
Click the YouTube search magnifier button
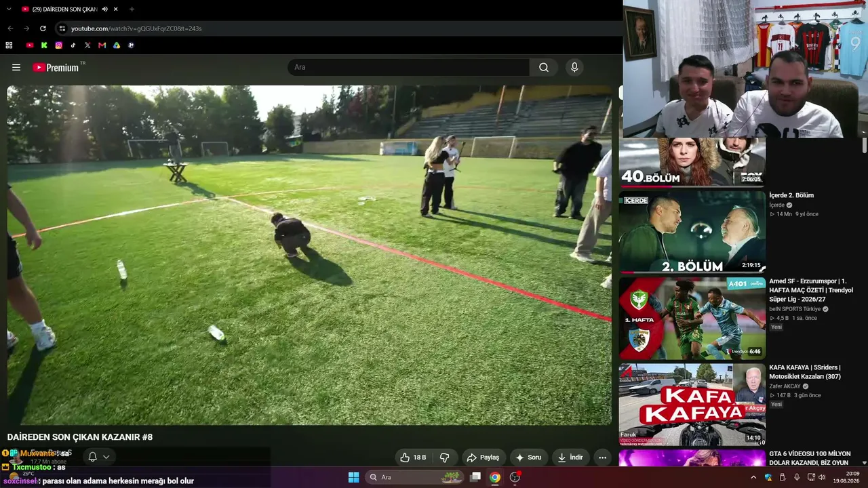(x=544, y=68)
